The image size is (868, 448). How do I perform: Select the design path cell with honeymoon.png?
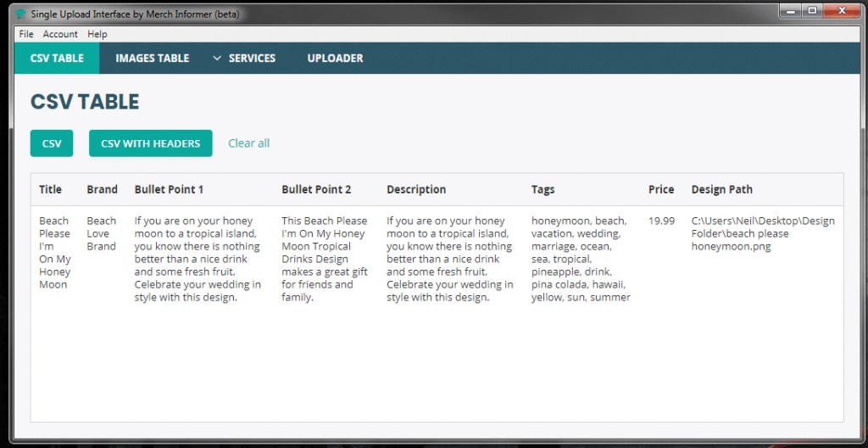click(x=763, y=234)
